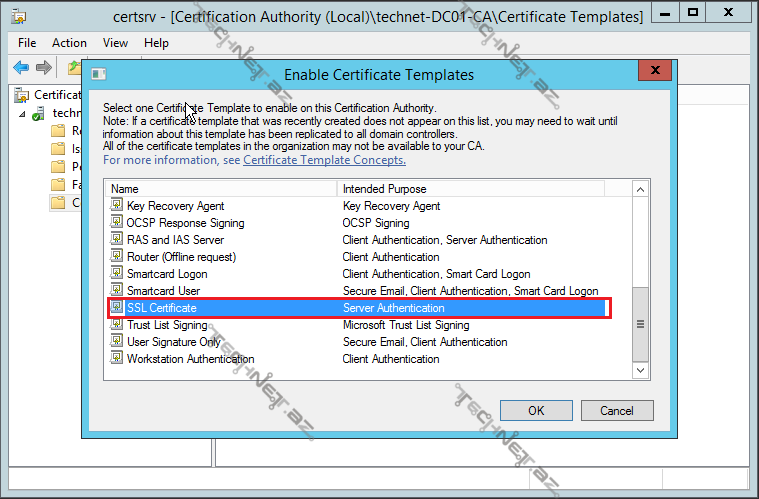This screenshot has height=499, width=759.
Task: Click the forward arrow toolbar icon
Action: 44,68
